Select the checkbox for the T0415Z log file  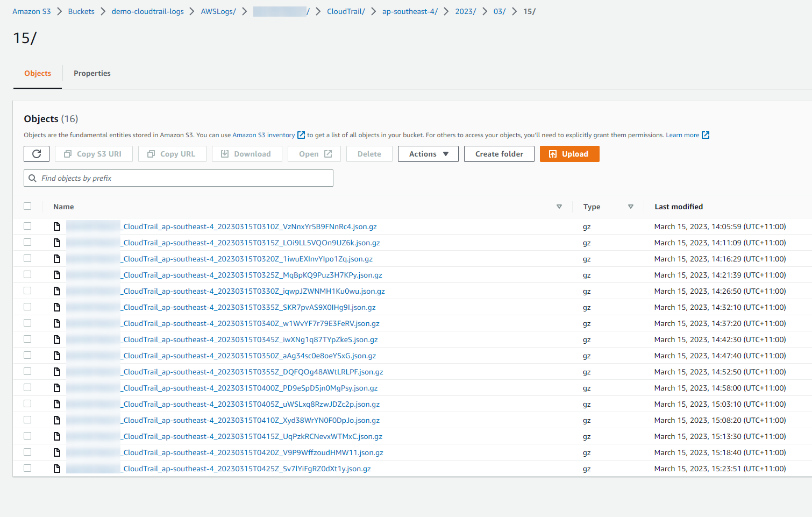tap(27, 436)
